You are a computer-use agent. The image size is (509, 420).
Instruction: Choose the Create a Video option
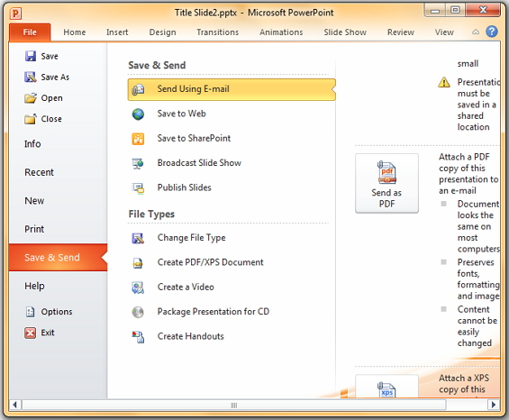coord(232,288)
